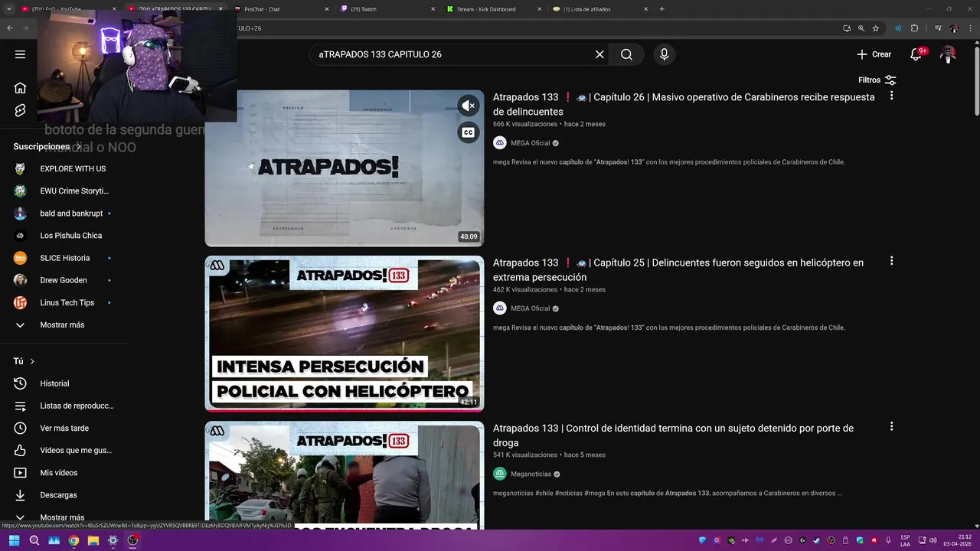Image resolution: width=980 pixels, height=551 pixels.
Task: Open Chrome media controls icon
Action: [x=938, y=28]
